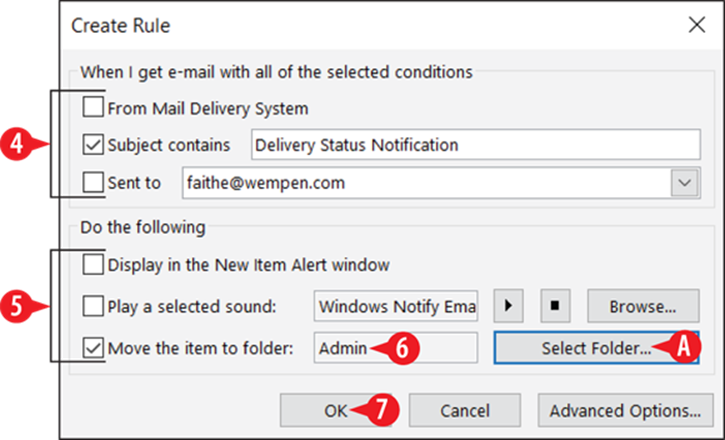Open Advanced Options for the rule
This screenshot has width=725, height=440.
pos(625,410)
